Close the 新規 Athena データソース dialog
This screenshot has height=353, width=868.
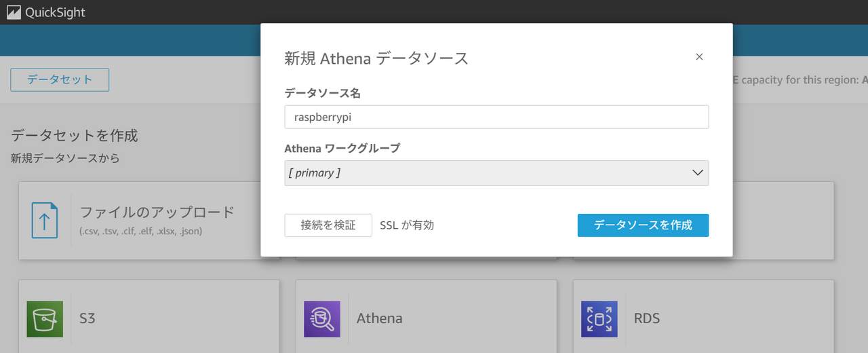pos(699,57)
